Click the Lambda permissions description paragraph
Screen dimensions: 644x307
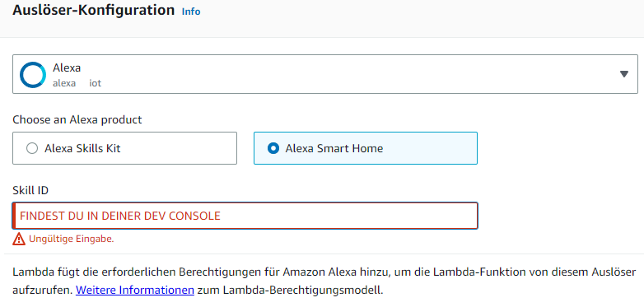point(324,281)
